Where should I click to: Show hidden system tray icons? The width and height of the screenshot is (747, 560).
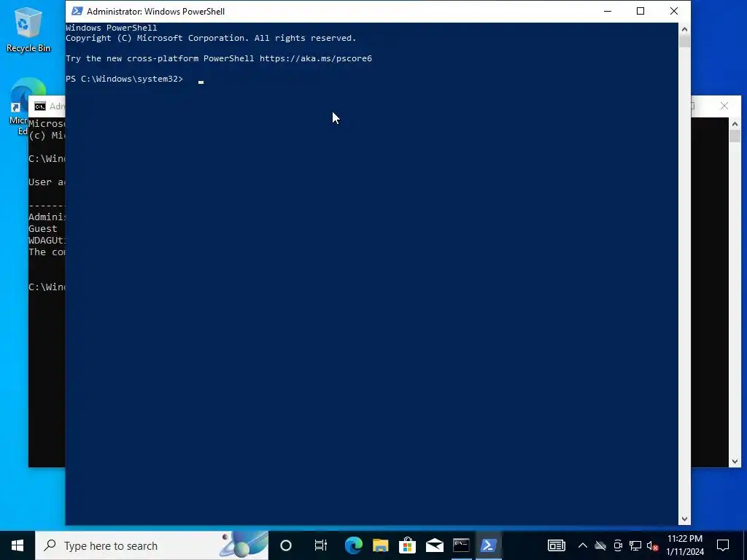click(582, 545)
